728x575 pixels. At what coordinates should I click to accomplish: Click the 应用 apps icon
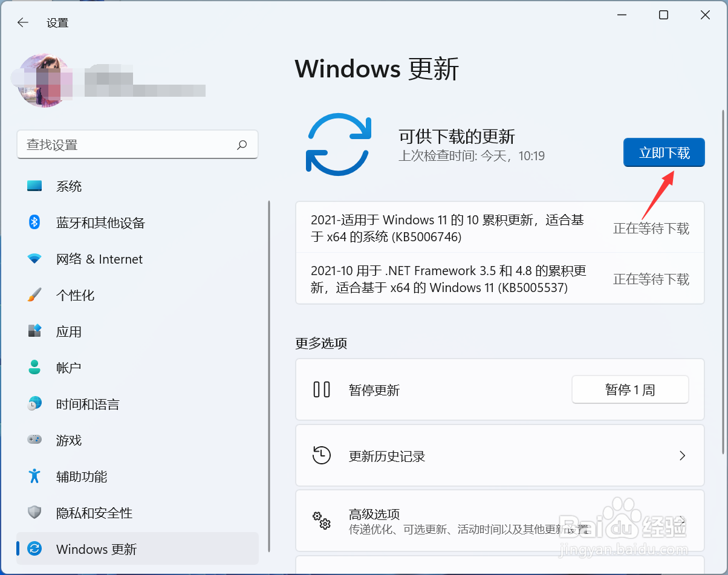(x=34, y=331)
